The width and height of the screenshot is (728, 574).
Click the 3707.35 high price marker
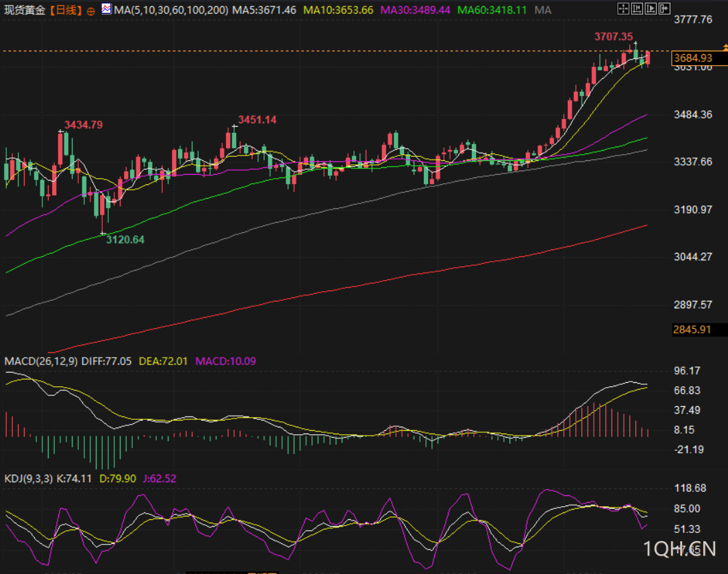click(613, 36)
